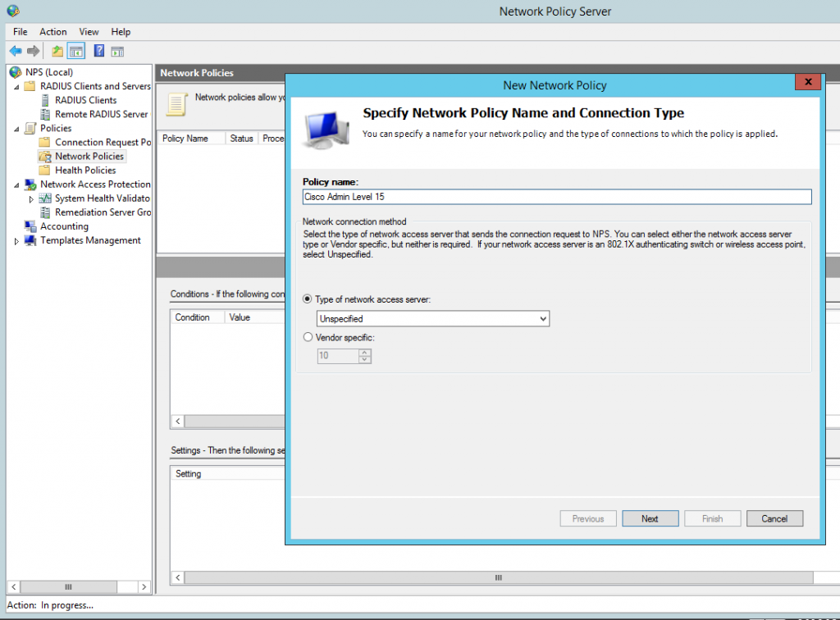Choose the Vendor specific option
The width and height of the screenshot is (840, 620).
(308, 336)
